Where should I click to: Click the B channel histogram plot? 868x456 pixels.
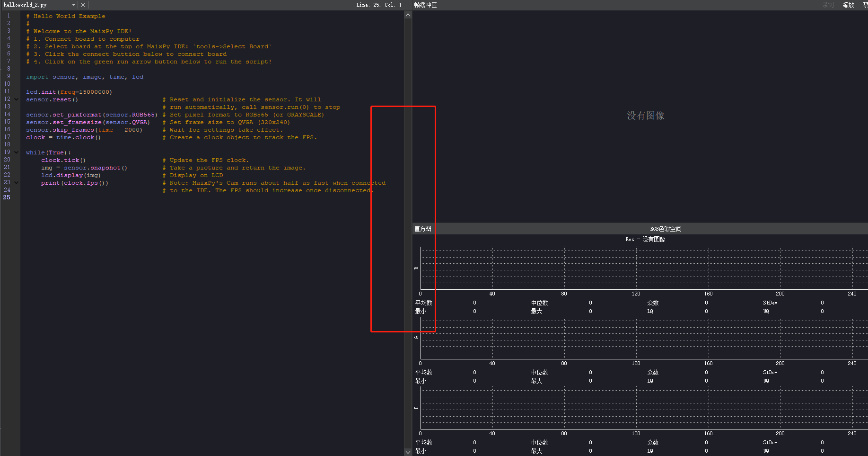click(x=644, y=408)
